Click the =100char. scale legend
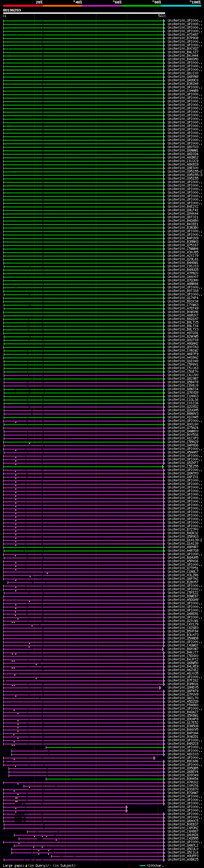 coord(152,865)
